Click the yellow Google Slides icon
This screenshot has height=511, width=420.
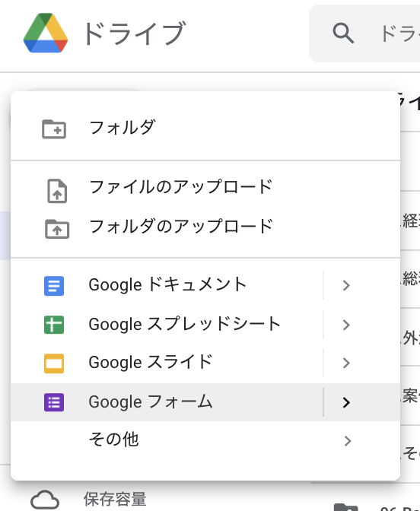coord(54,363)
